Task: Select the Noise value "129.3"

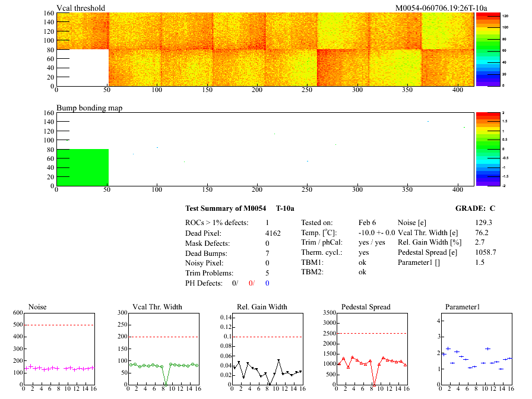Action: [x=483, y=223]
